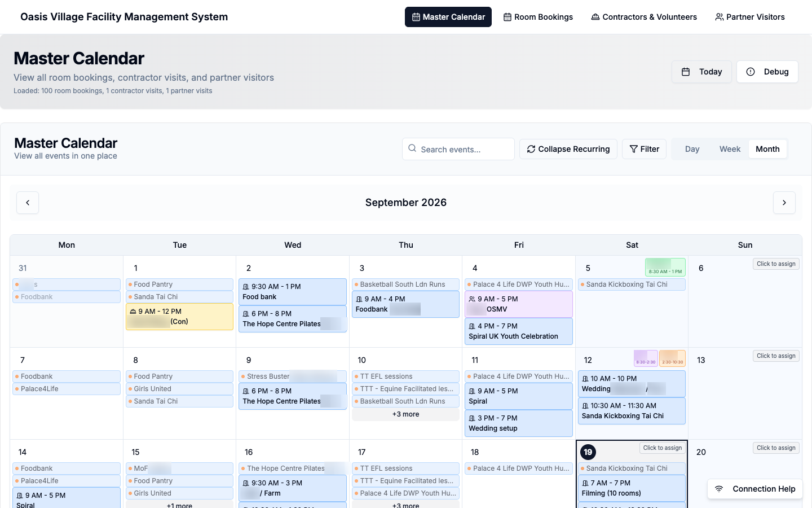812x508 pixels.
Task: Open OSMV 9 AM - 5 PM visitor event
Action: click(519, 304)
